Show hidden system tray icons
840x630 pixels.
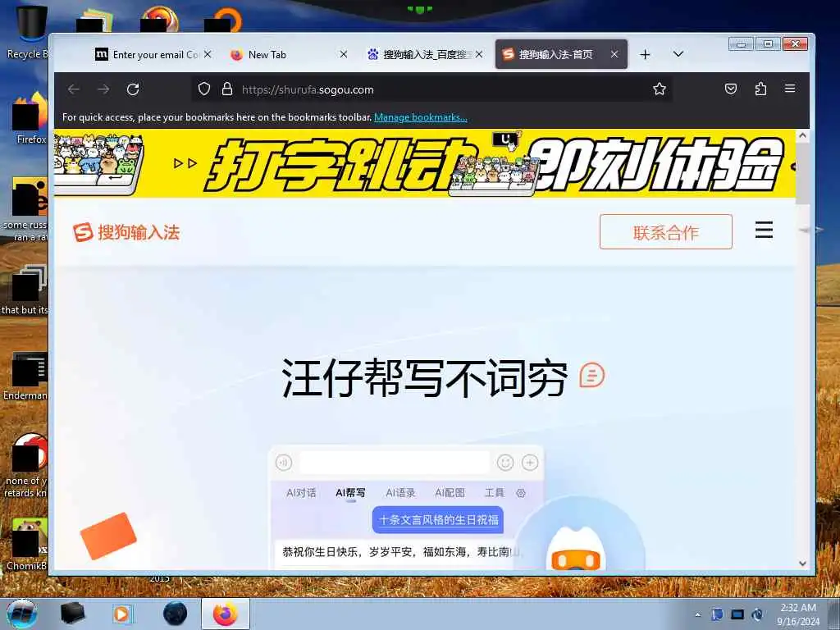click(697, 614)
